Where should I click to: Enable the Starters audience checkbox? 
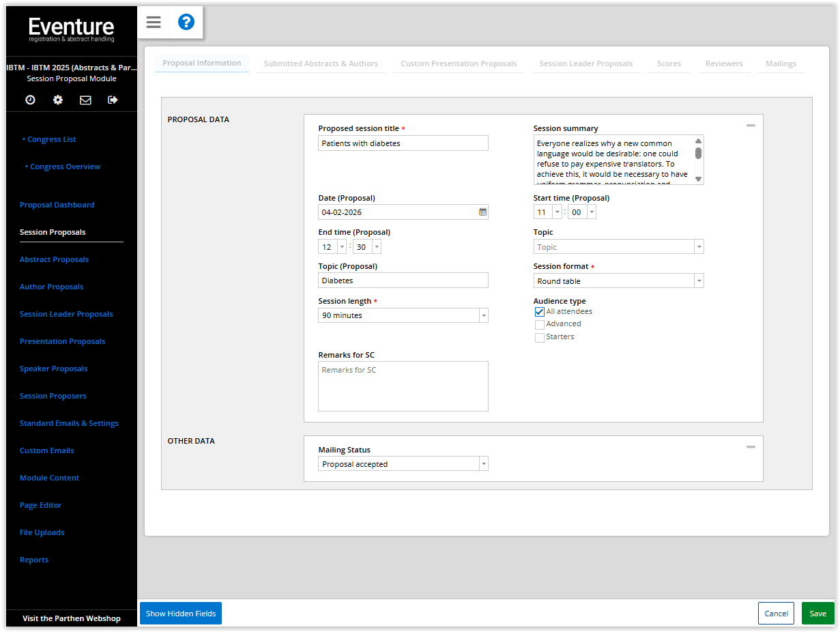(x=539, y=337)
